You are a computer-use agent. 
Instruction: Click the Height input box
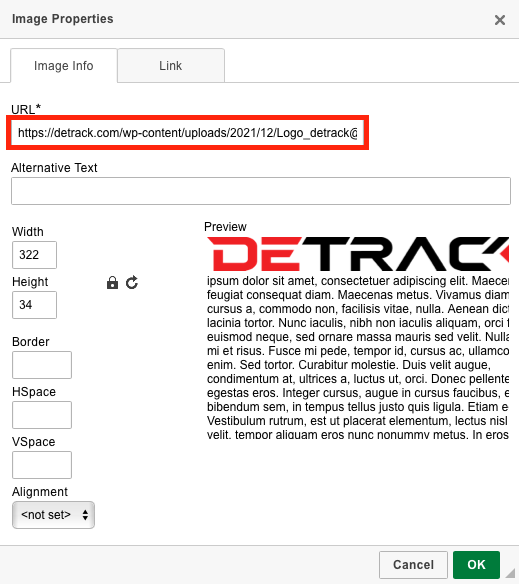tap(34, 305)
